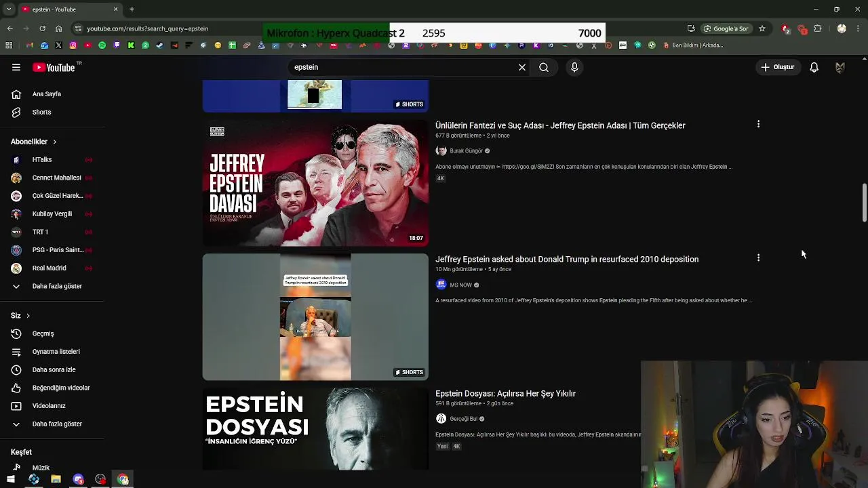Open the Epstein Dosyası video thumbnail

tap(315, 429)
